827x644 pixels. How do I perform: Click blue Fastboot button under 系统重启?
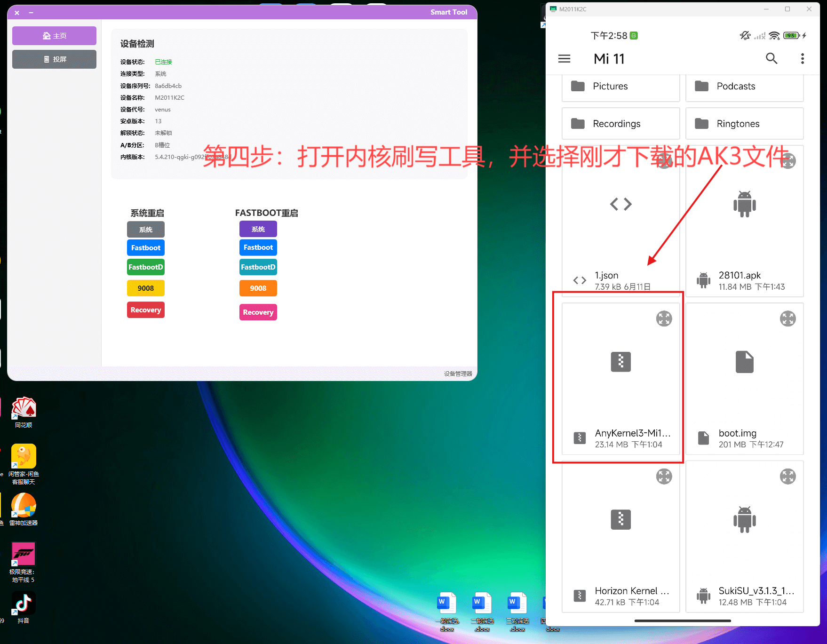(x=146, y=248)
